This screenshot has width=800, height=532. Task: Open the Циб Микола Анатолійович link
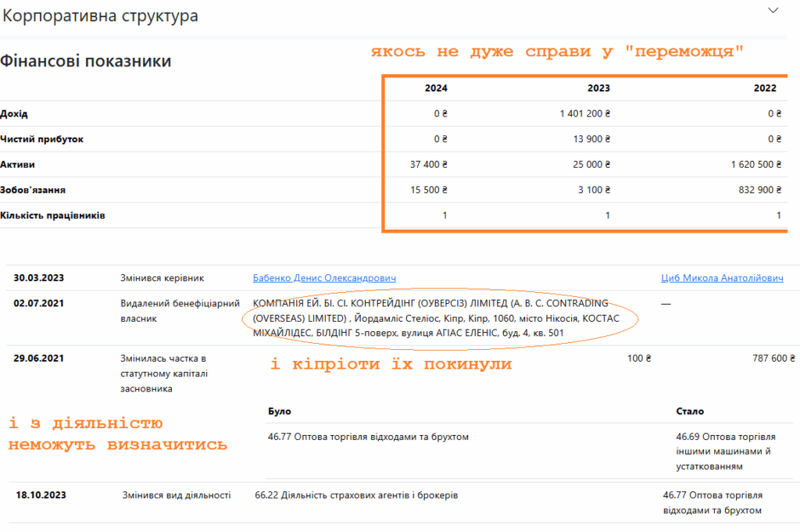722,278
